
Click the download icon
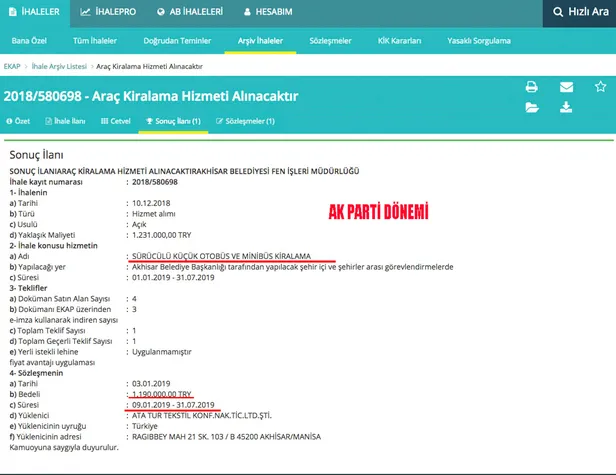pos(566,107)
